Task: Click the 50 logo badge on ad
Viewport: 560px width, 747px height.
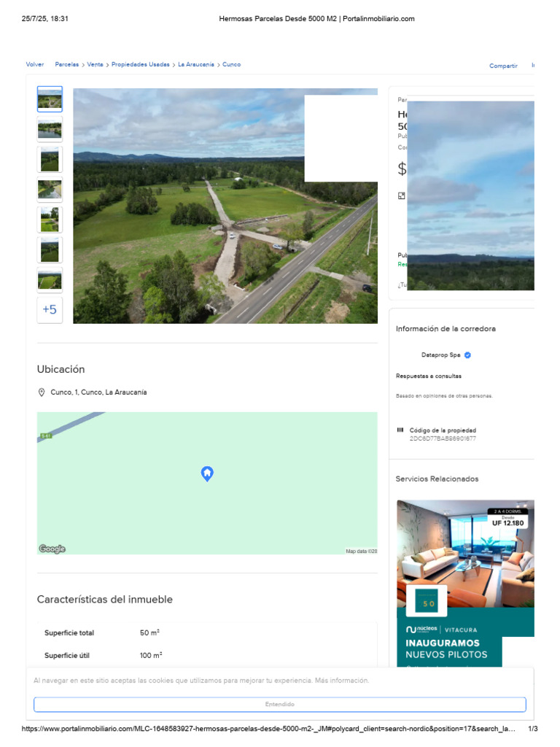Action: click(x=426, y=603)
